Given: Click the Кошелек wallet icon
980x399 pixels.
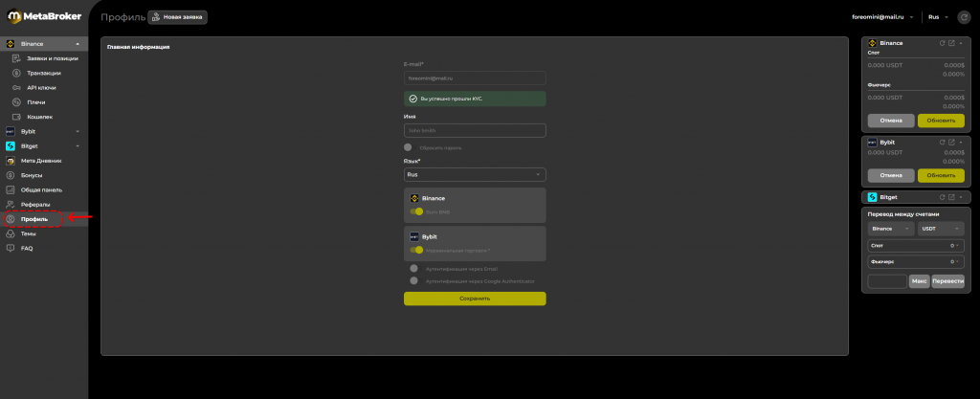Looking at the screenshot, I should (16, 117).
